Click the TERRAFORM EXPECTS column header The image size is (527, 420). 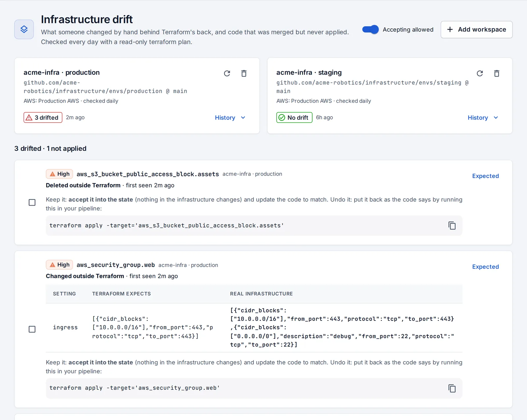point(122,294)
